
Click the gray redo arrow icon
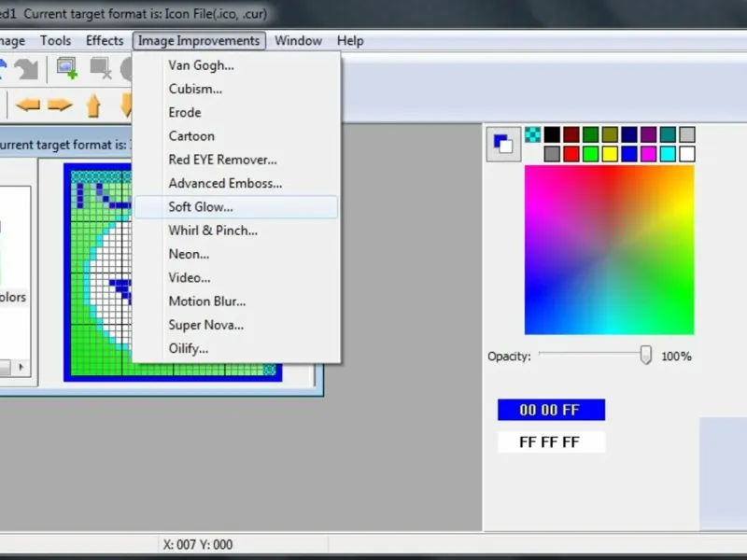point(26,69)
